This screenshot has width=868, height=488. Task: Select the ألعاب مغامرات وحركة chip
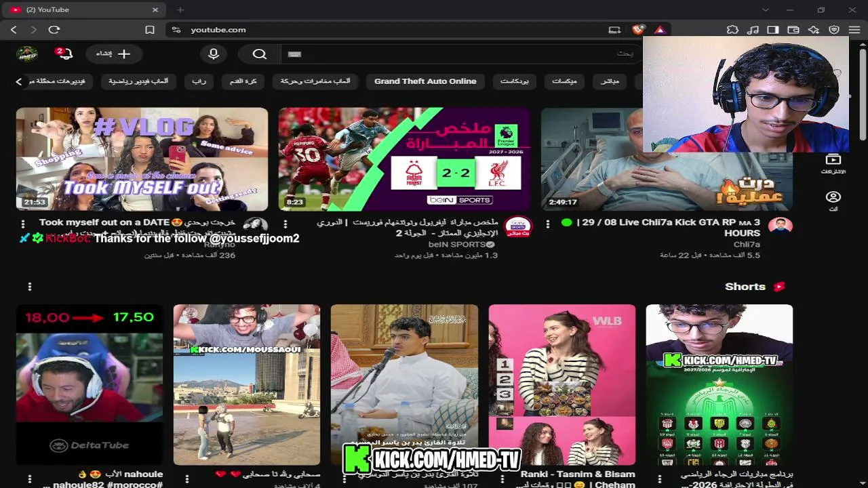point(315,81)
